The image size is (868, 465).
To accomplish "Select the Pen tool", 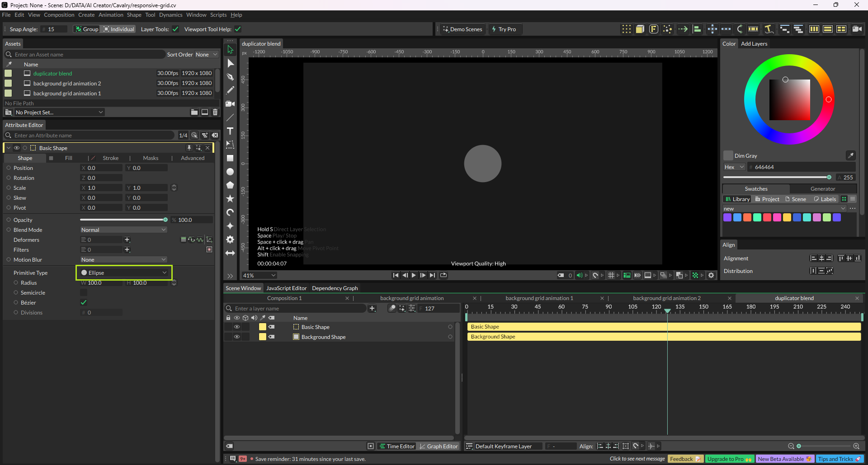I will (x=230, y=77).
